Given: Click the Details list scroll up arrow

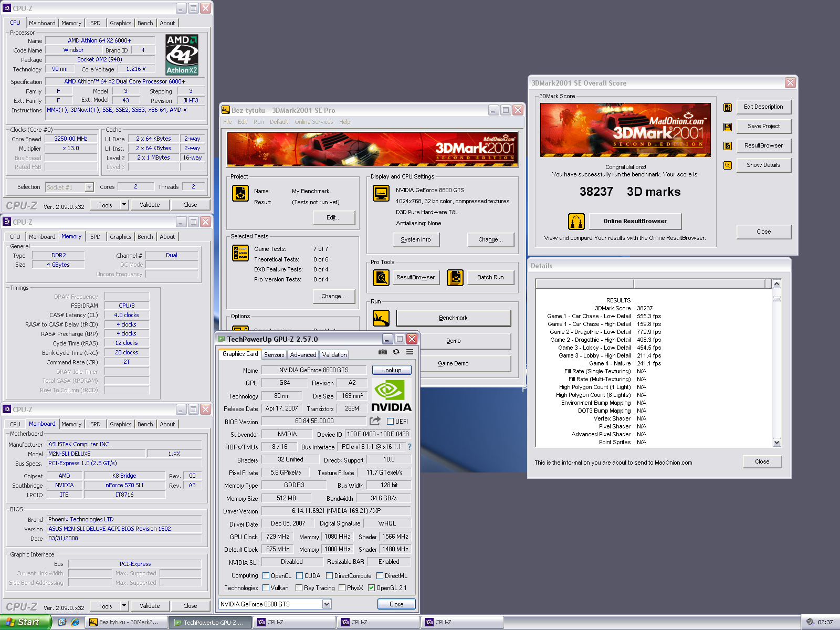Looking at the screenshot, I should click(777, 284).
